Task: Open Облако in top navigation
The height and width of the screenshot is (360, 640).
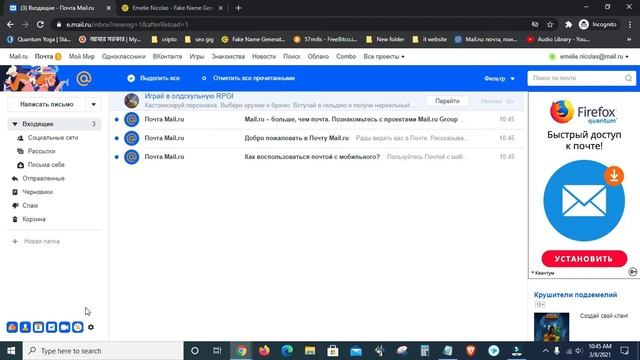Action: click(318, 57)
